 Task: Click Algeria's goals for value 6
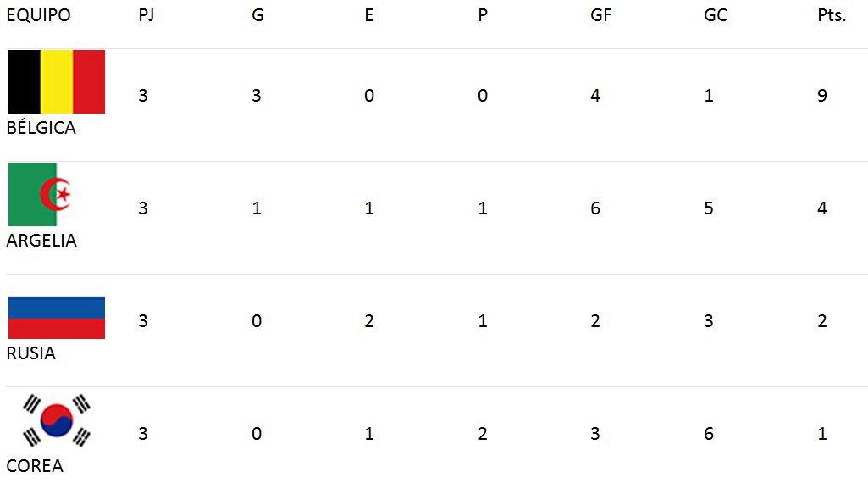595,208
